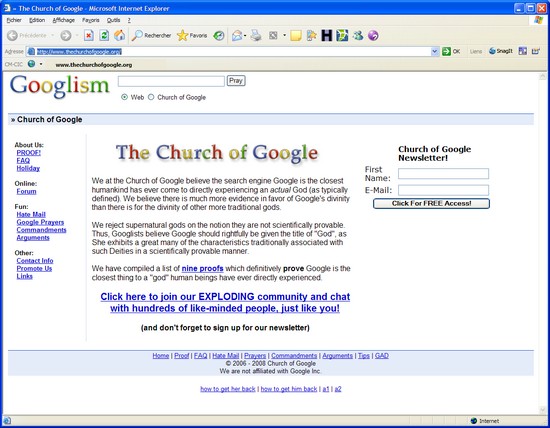The height and width of the screenshot is (428, 550).
Task: Focus the First Name newsletter field
Action: tap(443, 173)
